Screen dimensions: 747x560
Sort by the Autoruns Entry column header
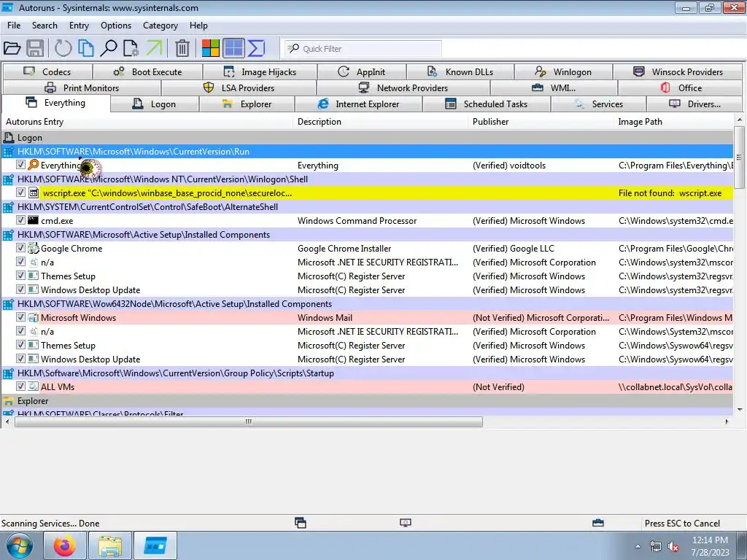point(147,122)
